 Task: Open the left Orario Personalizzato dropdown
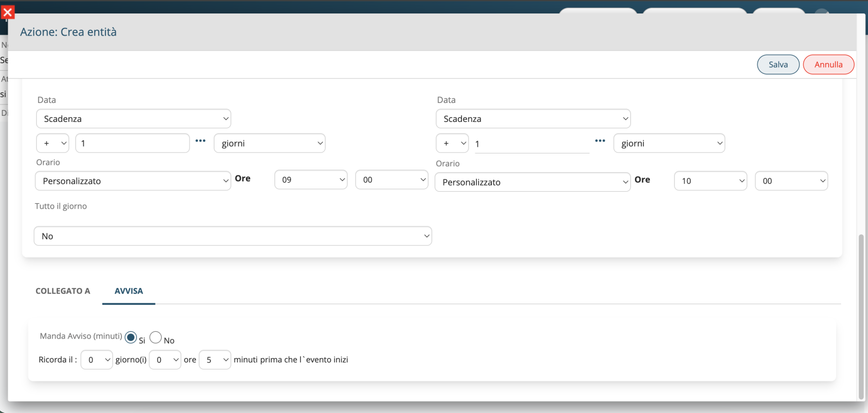pyautogui.click(x=133, y=181)
